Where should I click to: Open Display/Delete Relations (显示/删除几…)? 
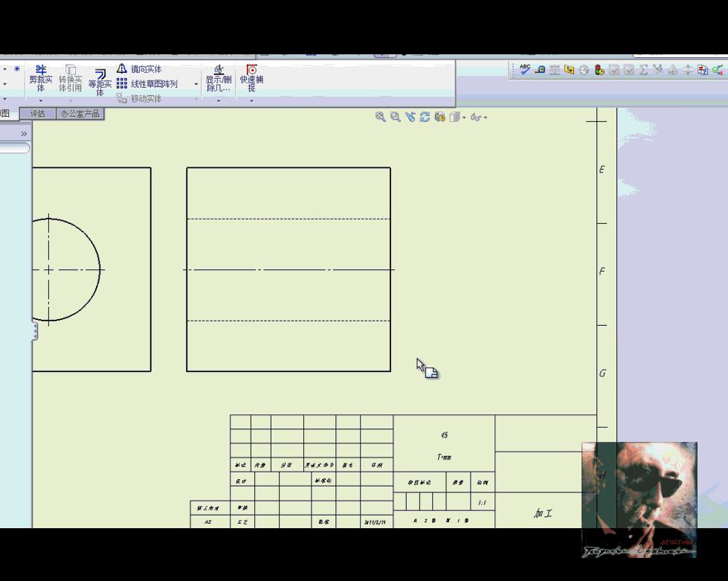218,77
